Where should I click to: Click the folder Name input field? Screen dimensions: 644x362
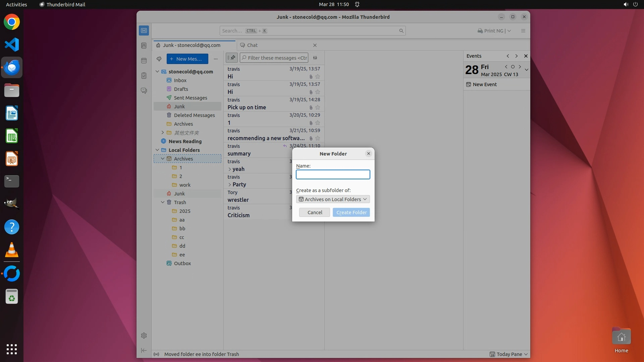coord(333,175)
